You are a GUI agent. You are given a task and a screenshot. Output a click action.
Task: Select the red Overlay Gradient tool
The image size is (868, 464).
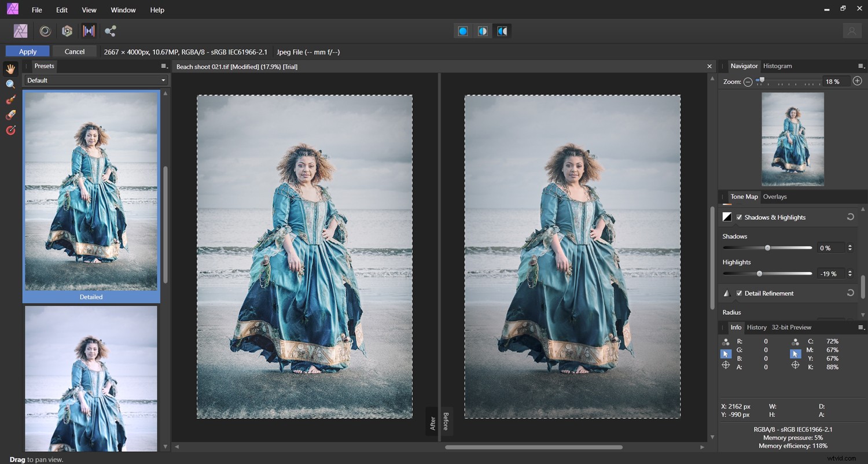[x=10, y=130]
